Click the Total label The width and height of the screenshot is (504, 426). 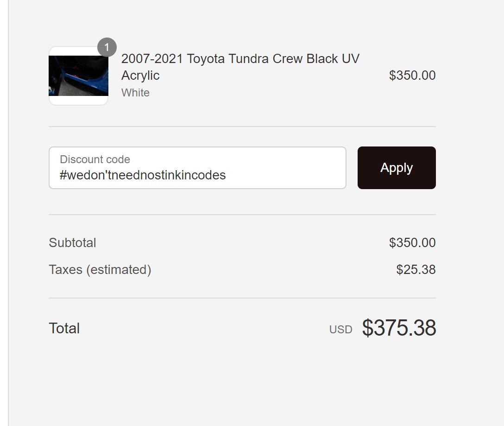click(64, 328)
